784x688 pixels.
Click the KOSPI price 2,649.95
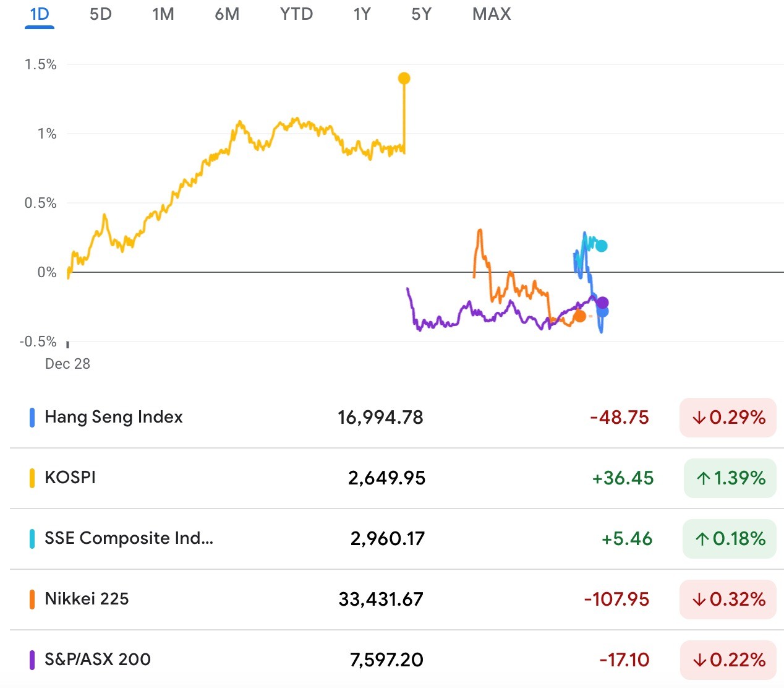point(386,478)
